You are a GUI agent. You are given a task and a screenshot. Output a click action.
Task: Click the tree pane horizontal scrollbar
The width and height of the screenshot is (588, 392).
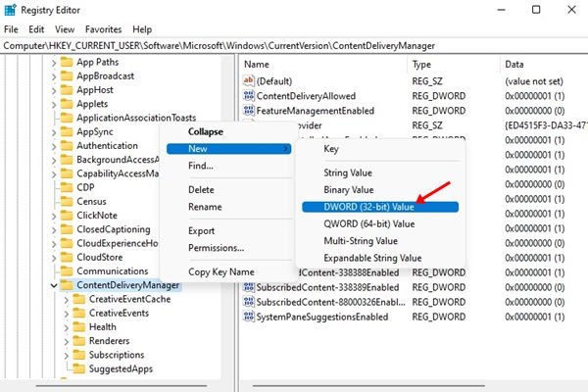(122, 385)
